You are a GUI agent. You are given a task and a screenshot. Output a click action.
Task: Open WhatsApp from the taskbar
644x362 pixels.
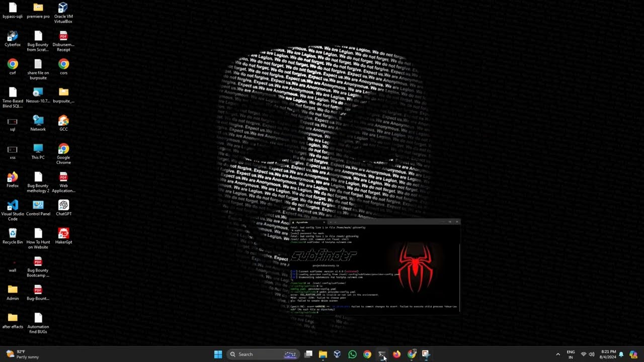[x=352, y=354]
